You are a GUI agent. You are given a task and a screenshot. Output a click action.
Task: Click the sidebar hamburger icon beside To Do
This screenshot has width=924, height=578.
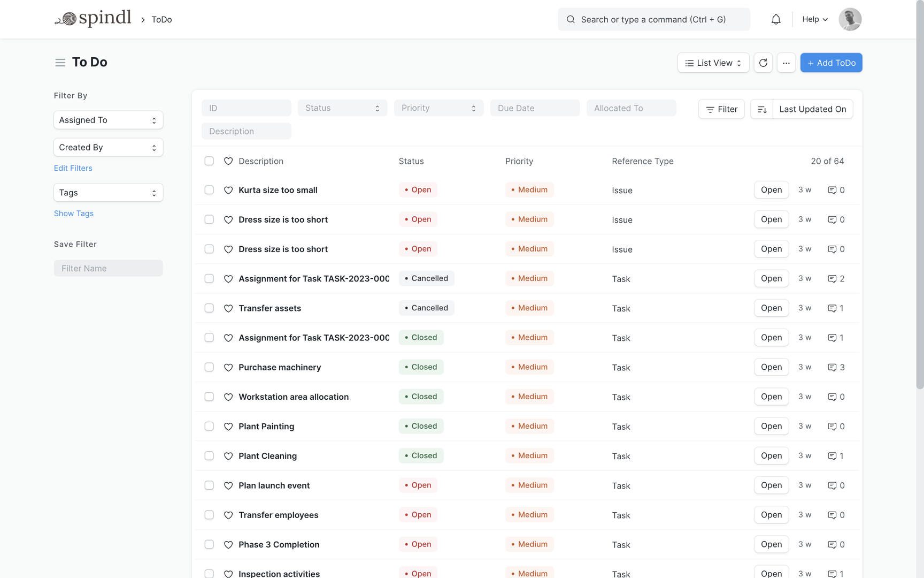pyautogui.click(x=60, y=62)
